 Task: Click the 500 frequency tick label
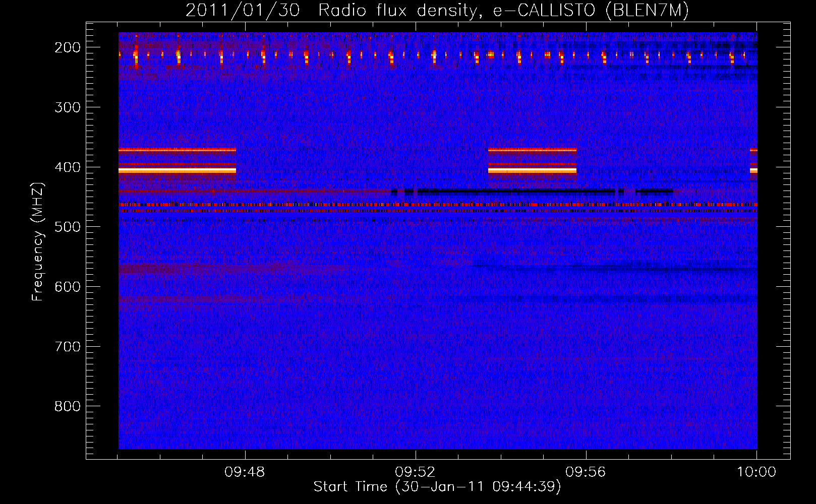[67, 227]
